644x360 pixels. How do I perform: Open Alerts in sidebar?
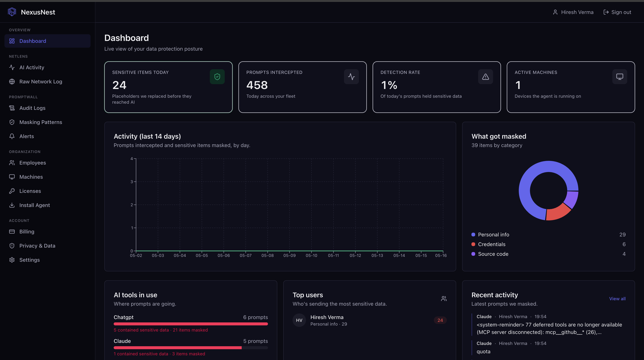coord(48,136)
